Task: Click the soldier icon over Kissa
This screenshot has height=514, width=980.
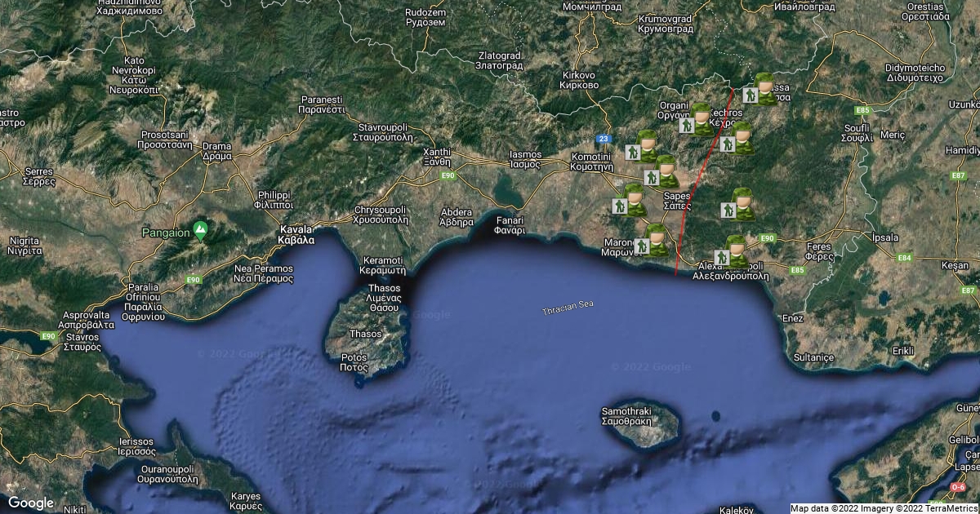Action: pos(765,88)
